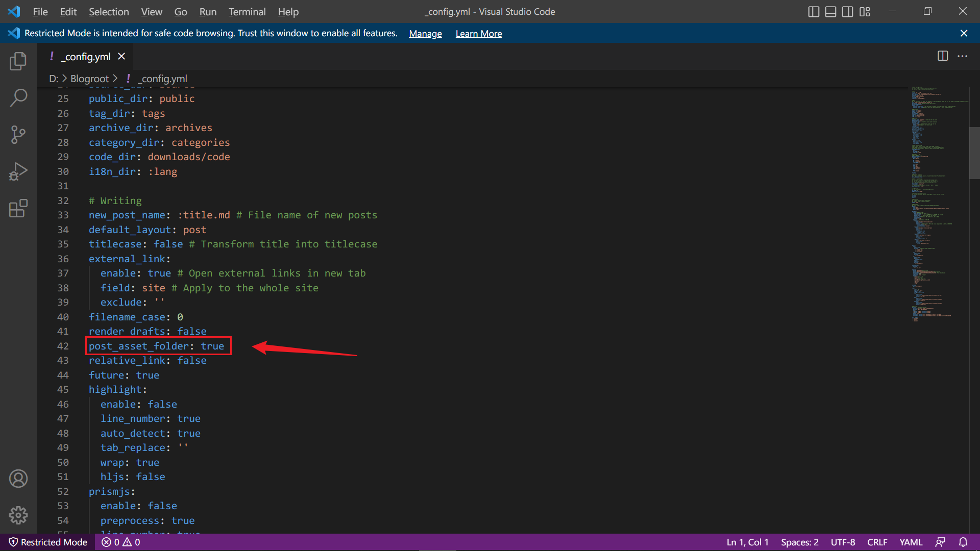Select the _config.yml editor tab
The width and height of the screenshot is (980, 551).
pyautogui.click(x=87, y=57)
